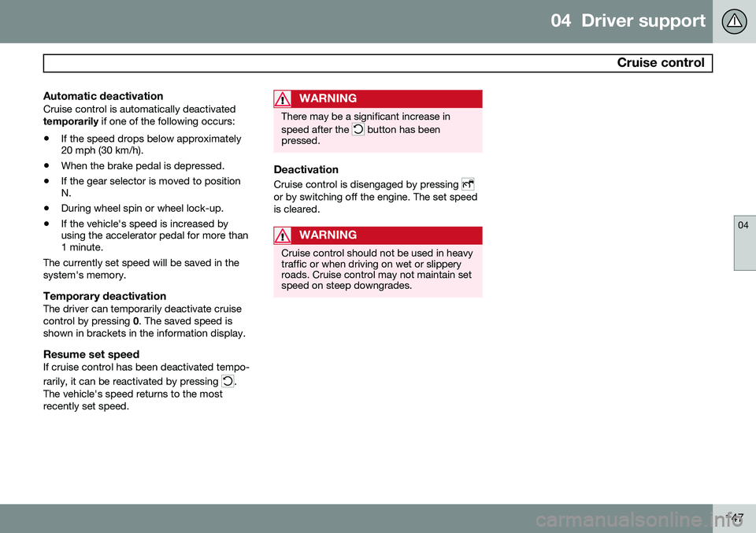The image size is (756, 533).
Task: Click the bold word 'temporarily'
Action: click(x=71, y=121)
